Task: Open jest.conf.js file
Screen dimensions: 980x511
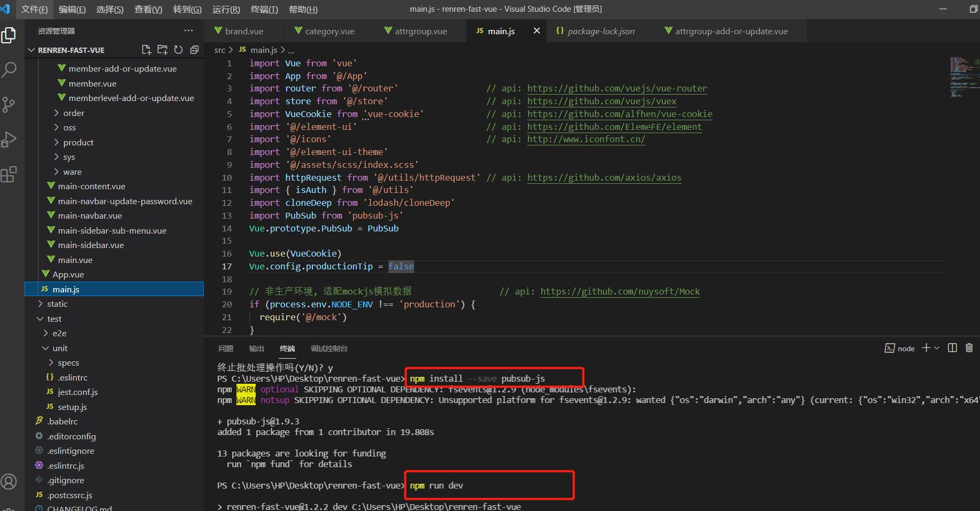Action: tap(114, 392)
